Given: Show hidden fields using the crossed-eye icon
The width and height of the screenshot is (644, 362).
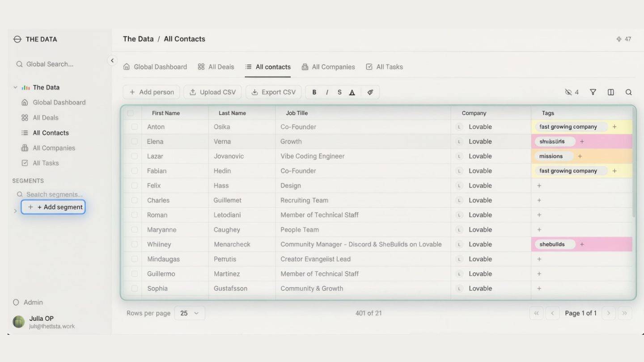Looking at the screenshot, I should pyautogui.click(x=569, y=92).
